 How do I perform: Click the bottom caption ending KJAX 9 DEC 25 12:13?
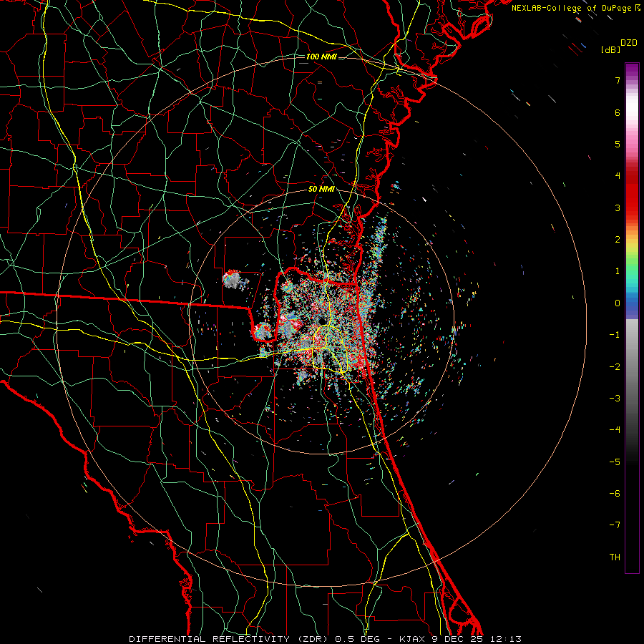point(326,639)
